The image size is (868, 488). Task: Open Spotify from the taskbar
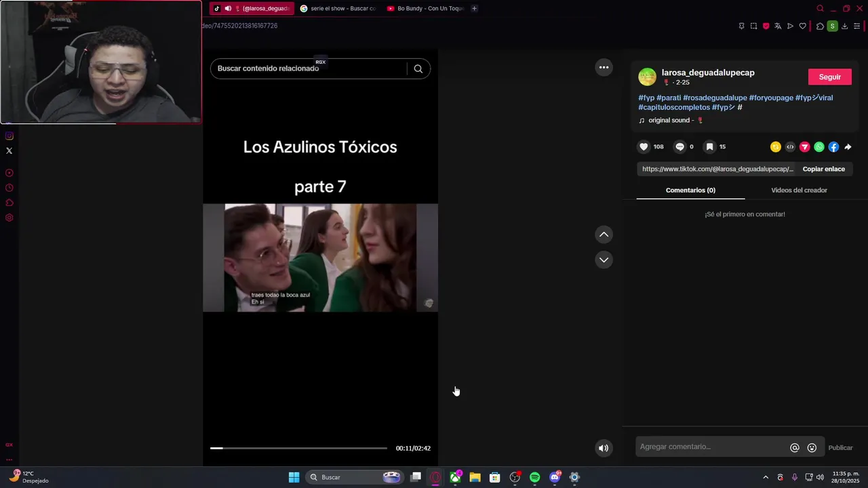535,477
